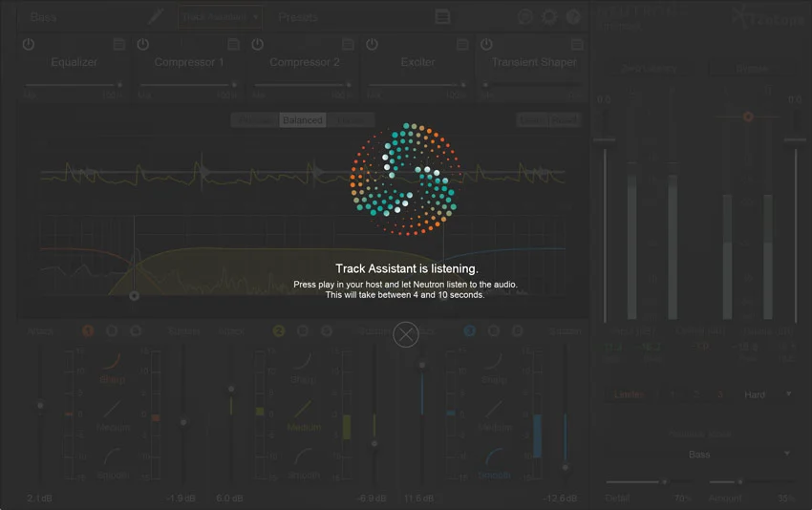
Task: Click the Equalizer Mix slider
Action: [x=73, y=84]
